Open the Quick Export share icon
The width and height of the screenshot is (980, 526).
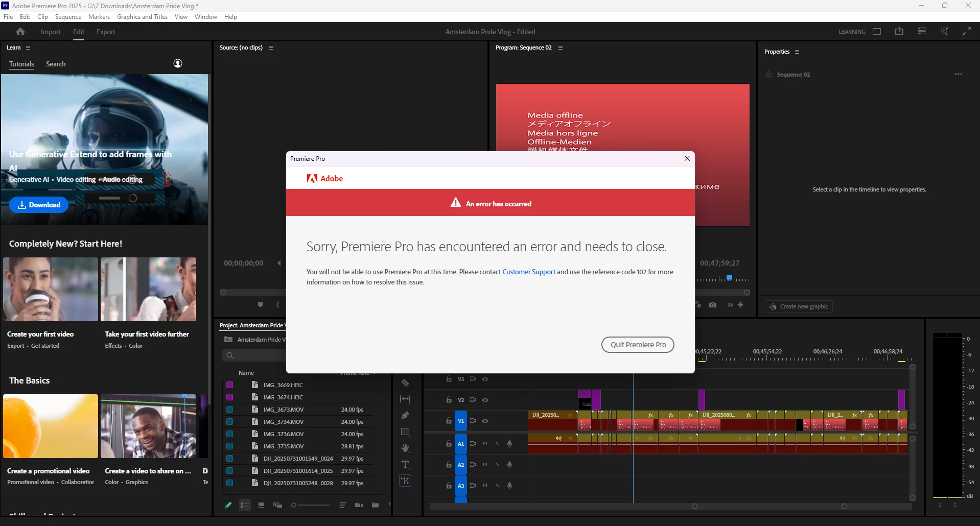pos(899,31)
